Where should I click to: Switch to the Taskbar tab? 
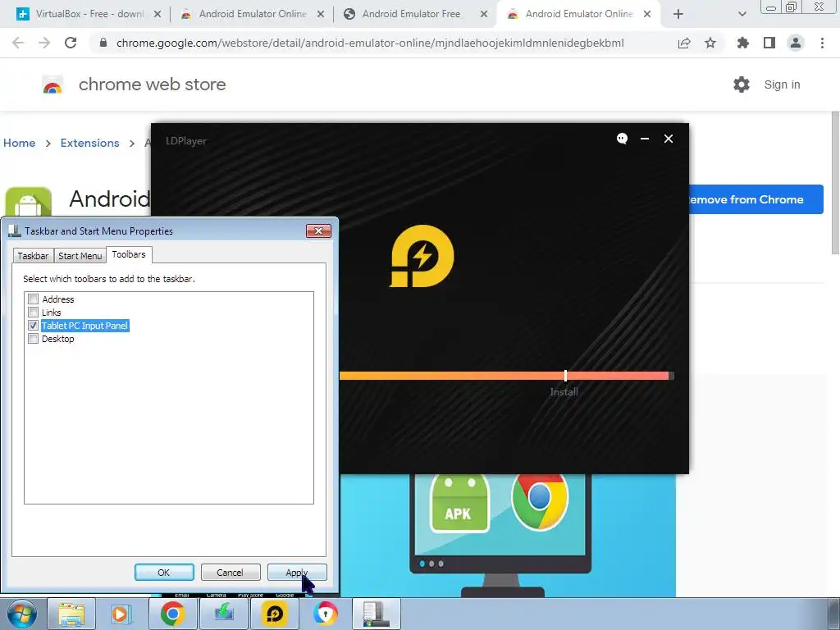[x=33, y=256]
